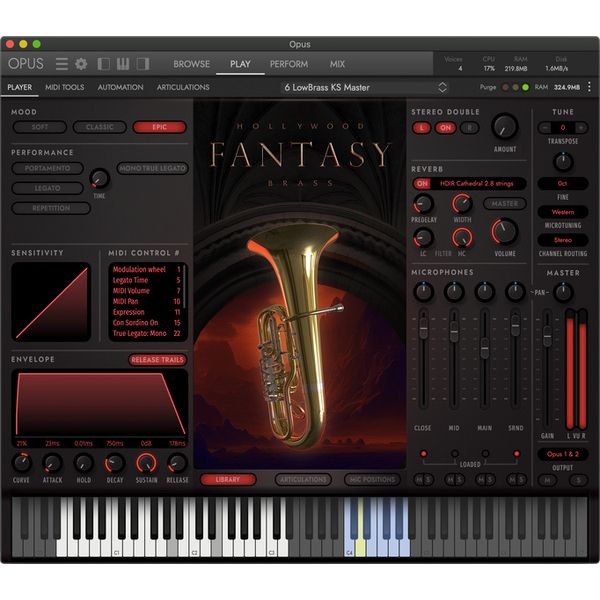600x600 pixels.
Task: Click the reverb Volume knob
Action: [505, 232]
